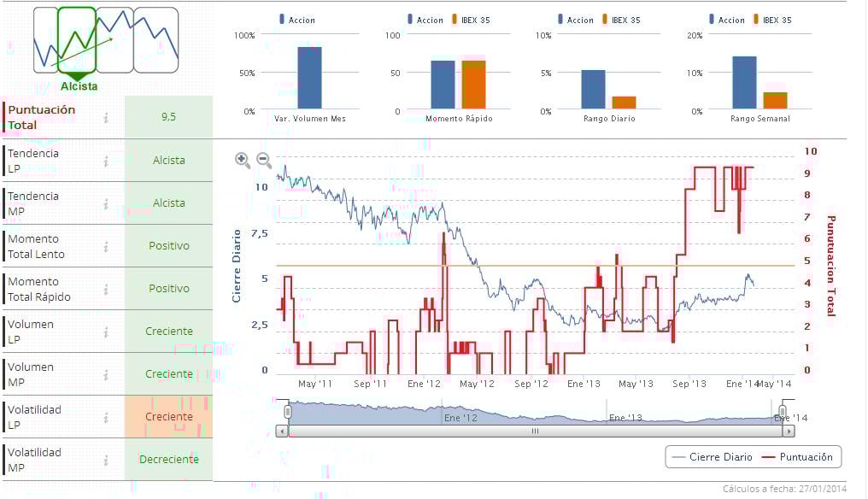
Task: Click the navigator scrollbar right arrow
Action: (789, 431)
